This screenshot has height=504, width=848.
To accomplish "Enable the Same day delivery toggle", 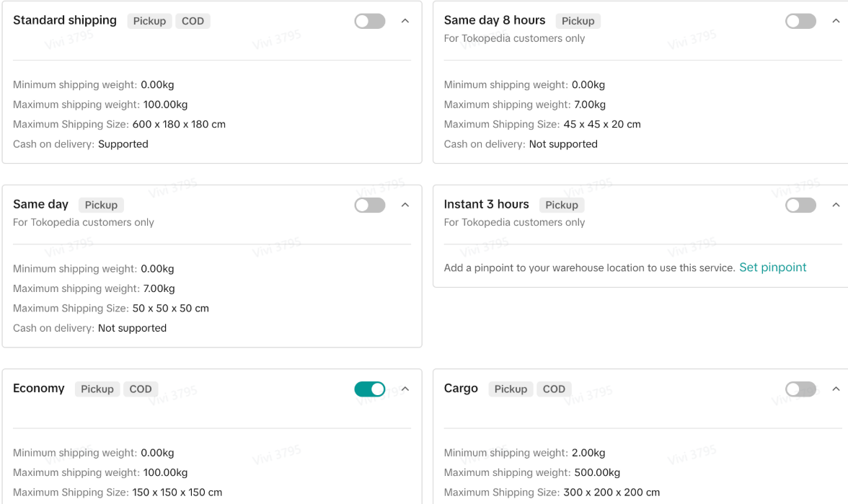I will (x=370, y=205).
